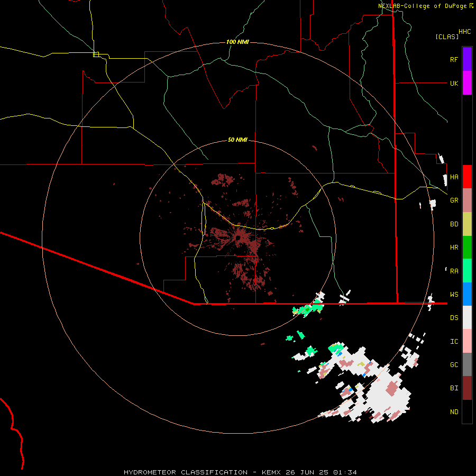Screen dimensions: 476x476
Task: Click the '26 JUN 25' date text
Action: pos(307,472)
